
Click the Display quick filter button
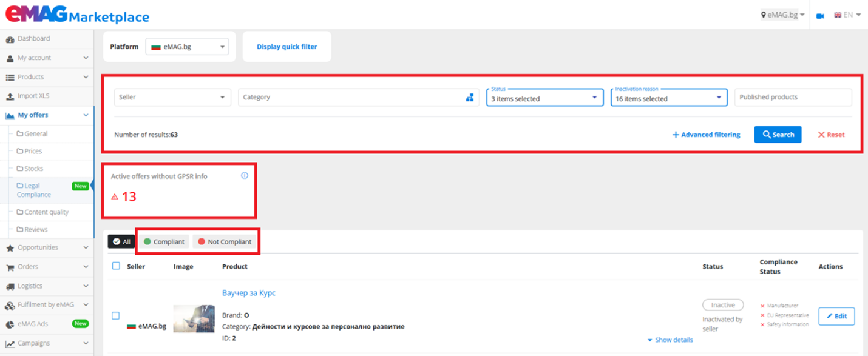pyautogui.click(x=287, y=47)
